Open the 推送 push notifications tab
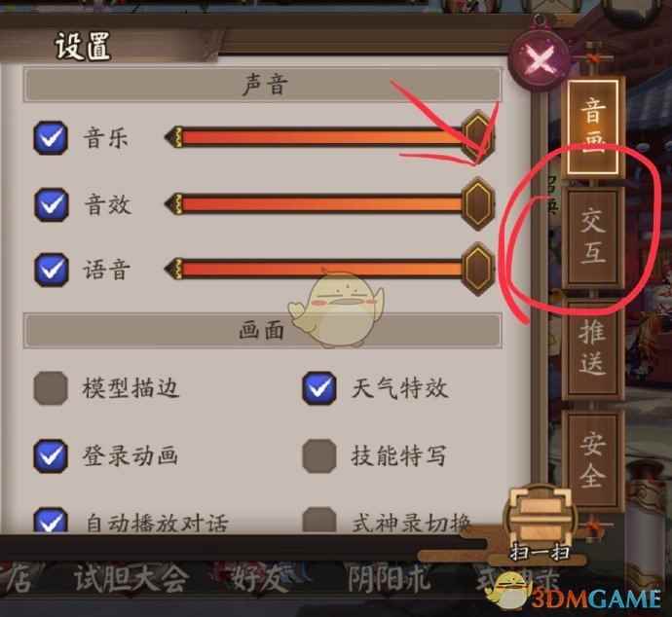Viewport: 672px width, 617px height. tap(593, 348)
